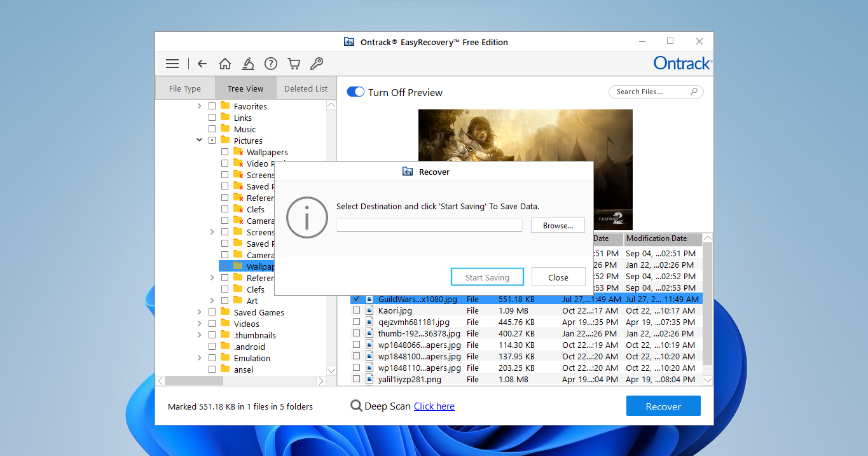Click the Art folder icon
This screenshot has height=456, width=868.
(238, 301)
